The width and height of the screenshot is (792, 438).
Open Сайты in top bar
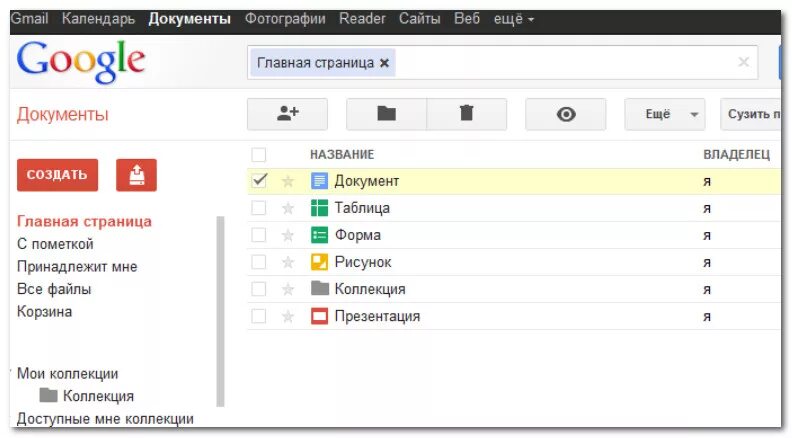click(x=419, y=19)
